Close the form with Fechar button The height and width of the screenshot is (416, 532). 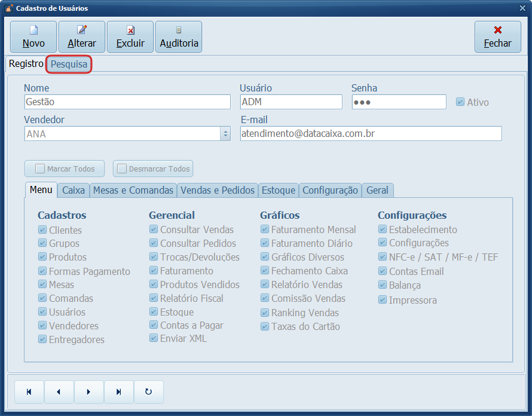497,37
